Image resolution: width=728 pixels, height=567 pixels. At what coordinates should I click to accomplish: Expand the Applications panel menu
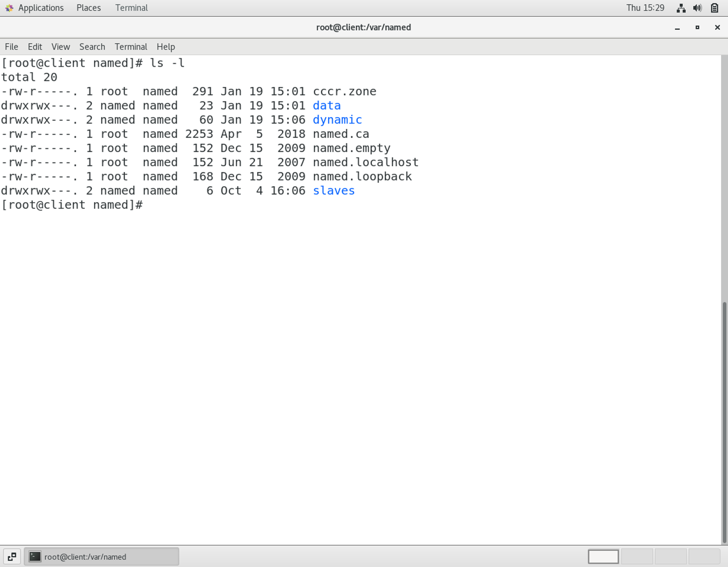click(x=41, y=8)
